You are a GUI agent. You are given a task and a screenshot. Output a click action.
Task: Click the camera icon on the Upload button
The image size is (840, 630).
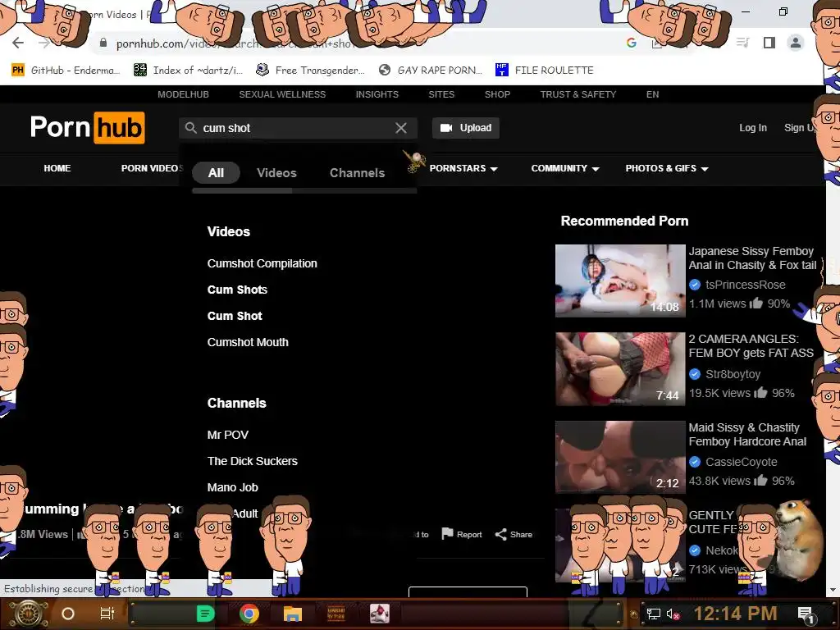446,128
